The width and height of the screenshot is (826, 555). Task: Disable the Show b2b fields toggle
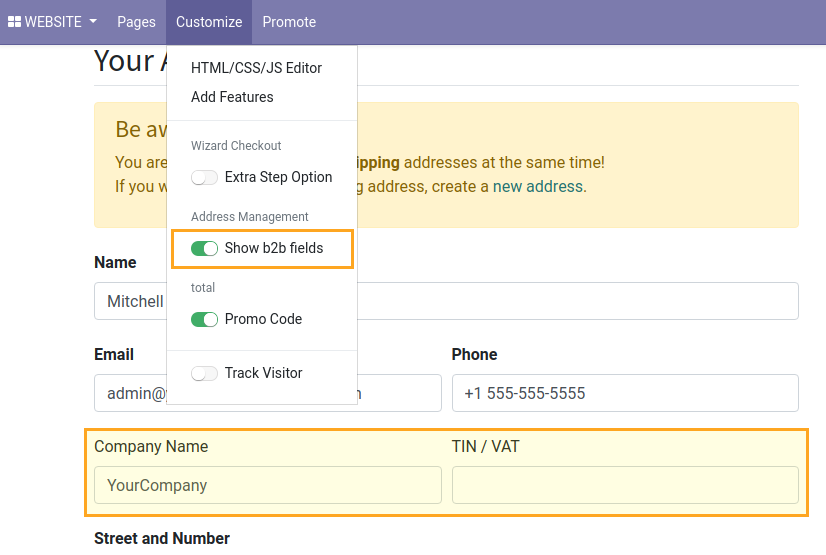pos(205,248)
